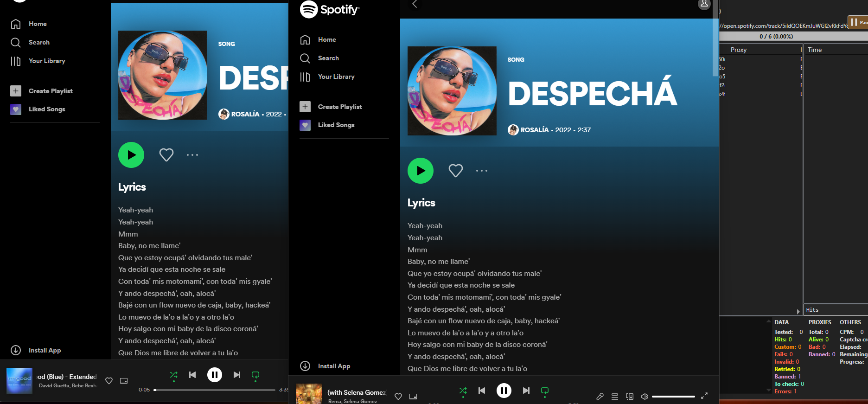Open ROSALÍA artist page in the left window
Screen dimensions: 868x404
pos(245,114)
